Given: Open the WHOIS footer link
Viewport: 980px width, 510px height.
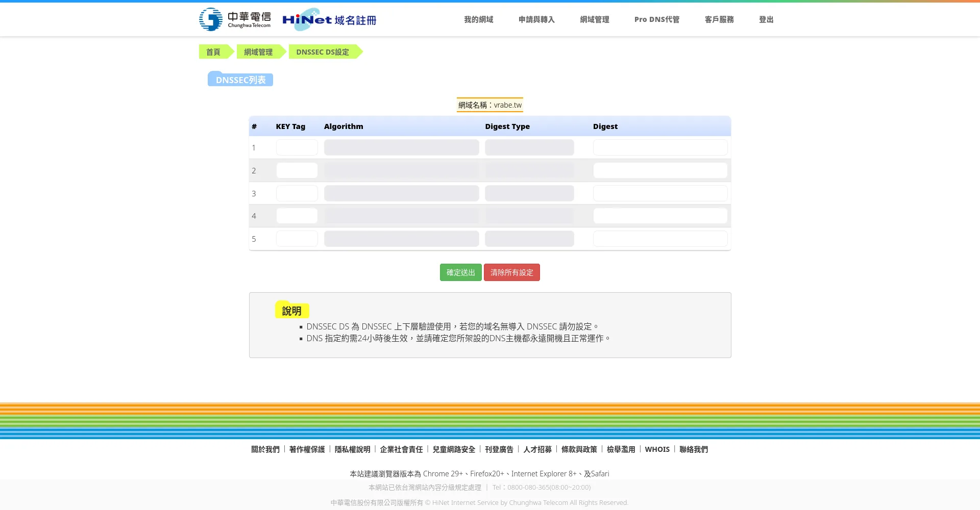Looking at the screenshot, I should click(x=657, y=449).
